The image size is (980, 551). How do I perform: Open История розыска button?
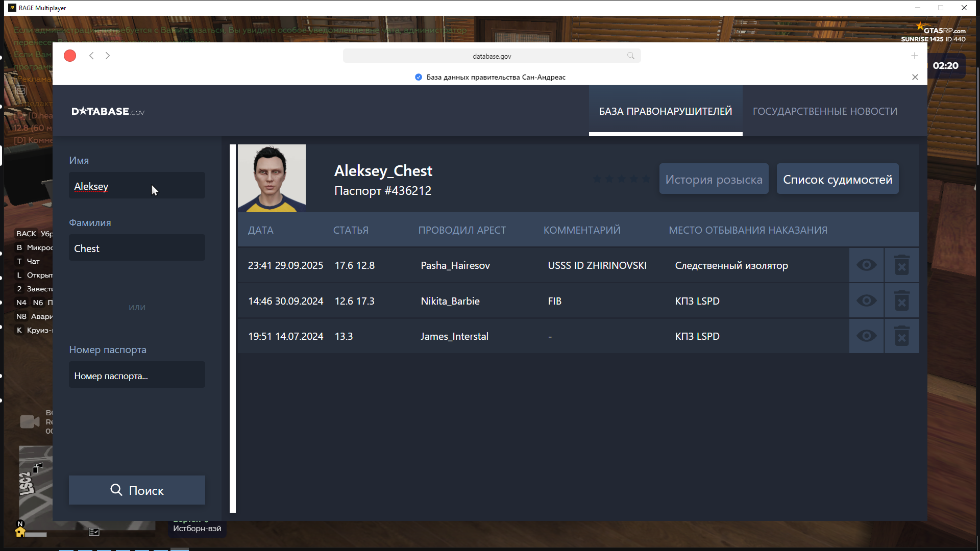click(714, 179)
